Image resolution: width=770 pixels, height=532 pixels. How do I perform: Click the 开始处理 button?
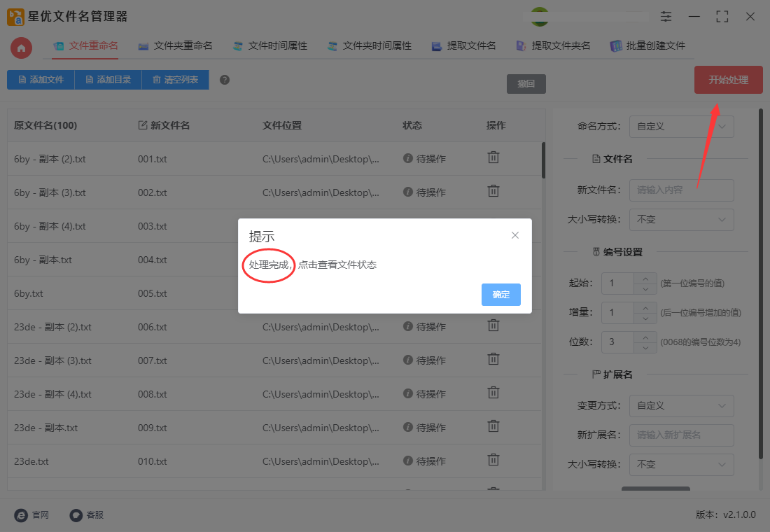(x=728, y=79)
